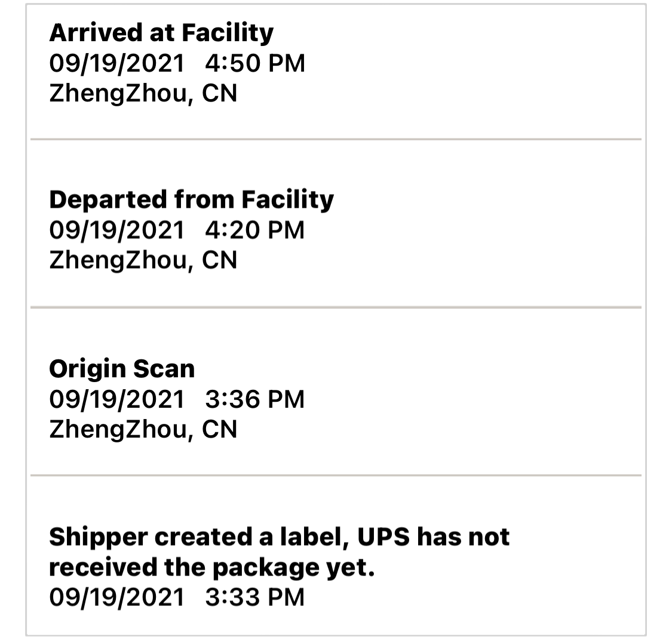This screenshot has height=637, width=672.
Task: Tap ZhengZhou, CN under Arrived at Facility
Action: 143,94
